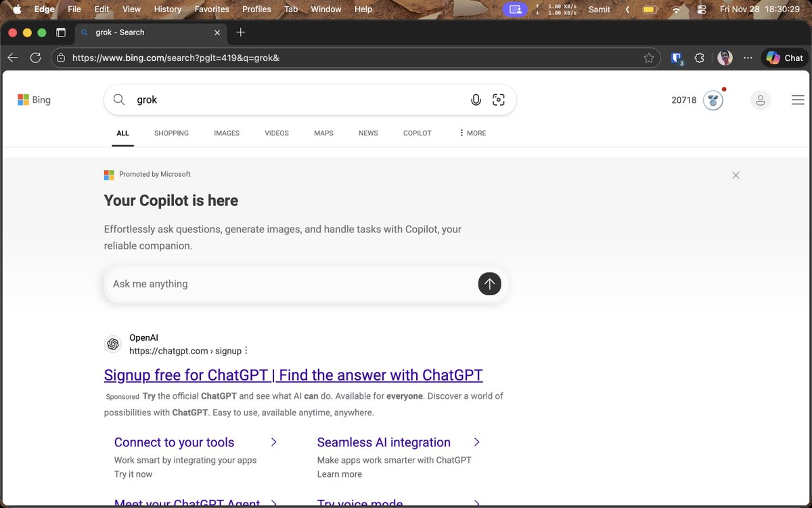Select the ALL results tab

click(122, 133)
